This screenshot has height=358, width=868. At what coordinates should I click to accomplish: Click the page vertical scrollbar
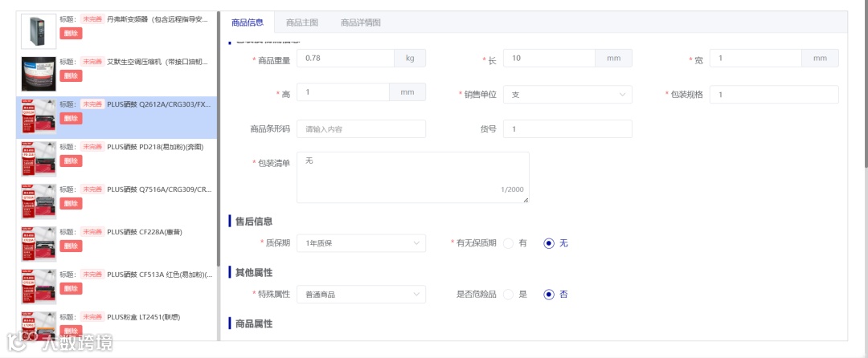[x=866, y=83]
